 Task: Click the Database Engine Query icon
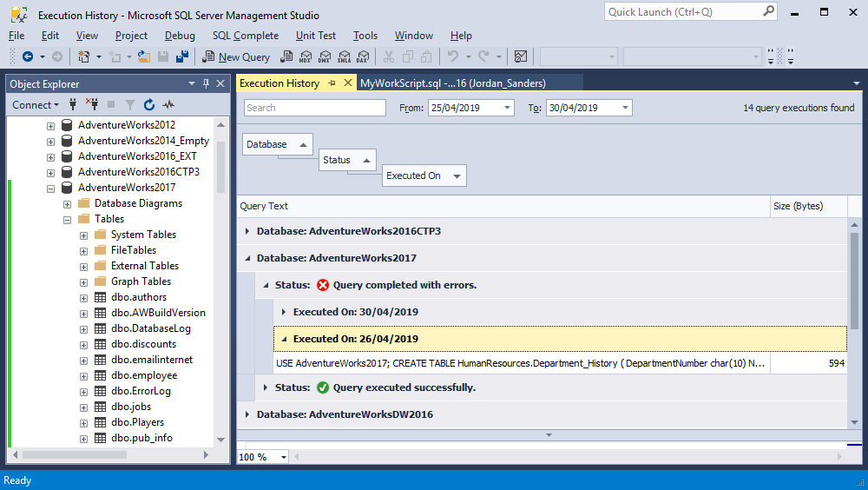pos(286,56)
